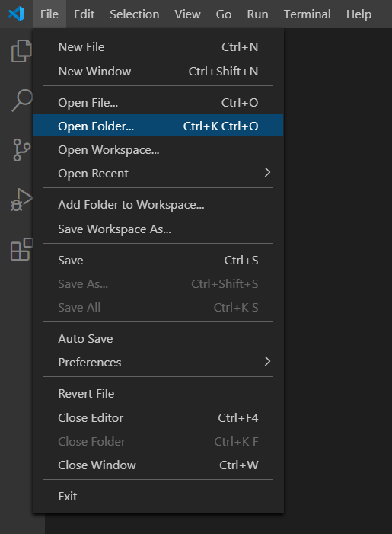392x534 pixels.
Task: Select Add Folder to Workspace...
Action: [158, 205]
